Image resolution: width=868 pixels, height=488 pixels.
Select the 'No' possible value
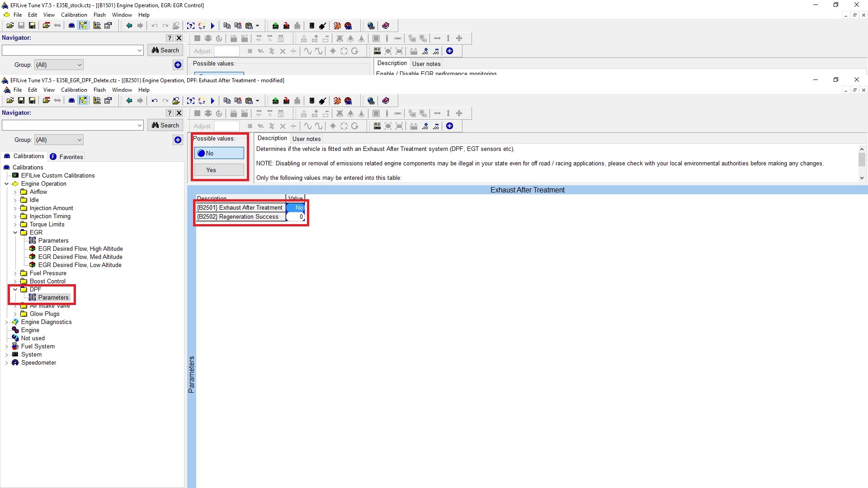coord(219,153)
